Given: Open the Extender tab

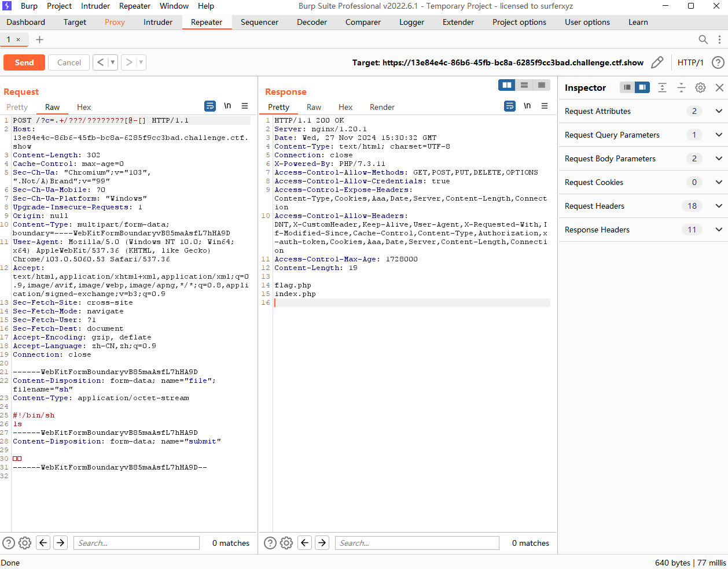Looking at the screenshot, I should click(458, 22).
